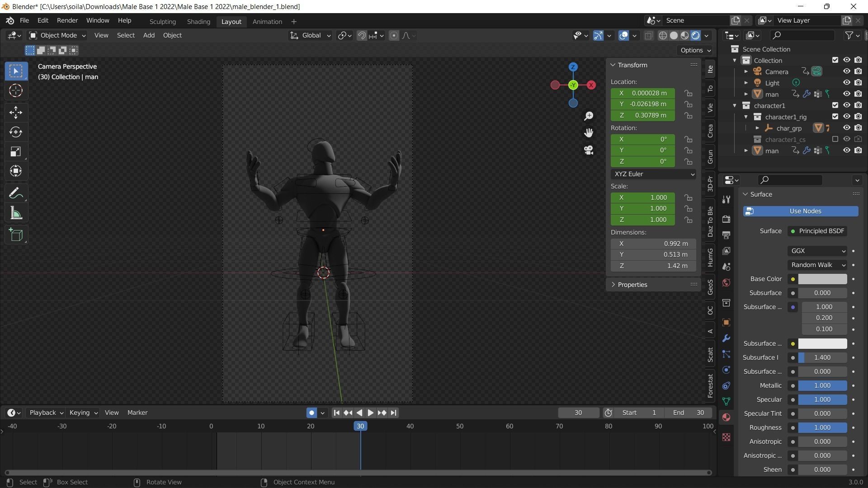Enable the character1_cs collection checkbox
The height and width of the screenshot is (488, 868).
[x=835, y=139]
